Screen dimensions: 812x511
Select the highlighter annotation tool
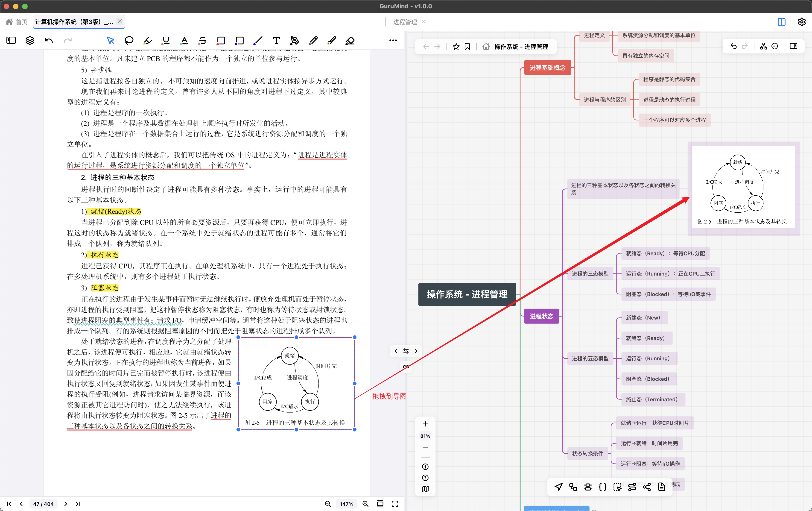147,41
